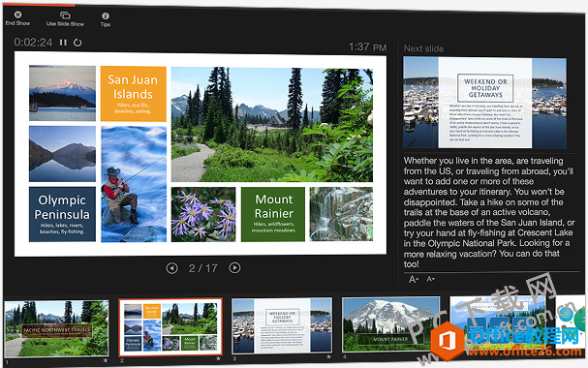The width and height of the screenshot is (588, 368).
Task: Increase the notes font size
Action: click(414, 279)
